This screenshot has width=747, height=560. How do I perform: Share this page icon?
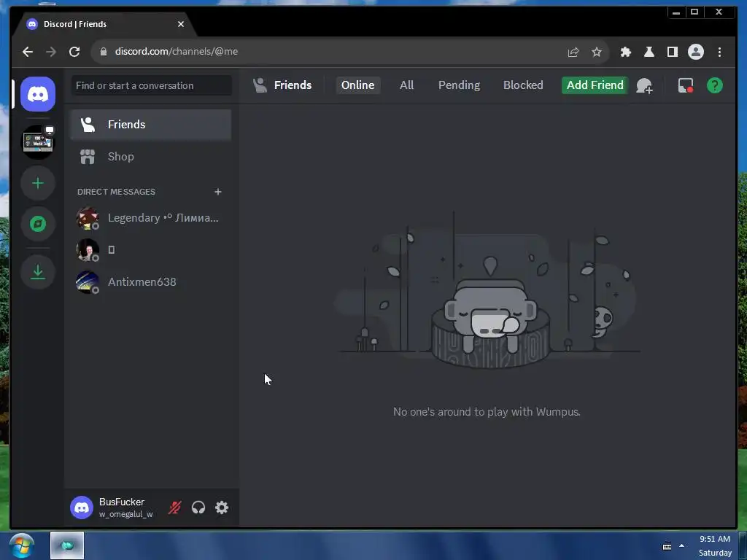(573, 52)
